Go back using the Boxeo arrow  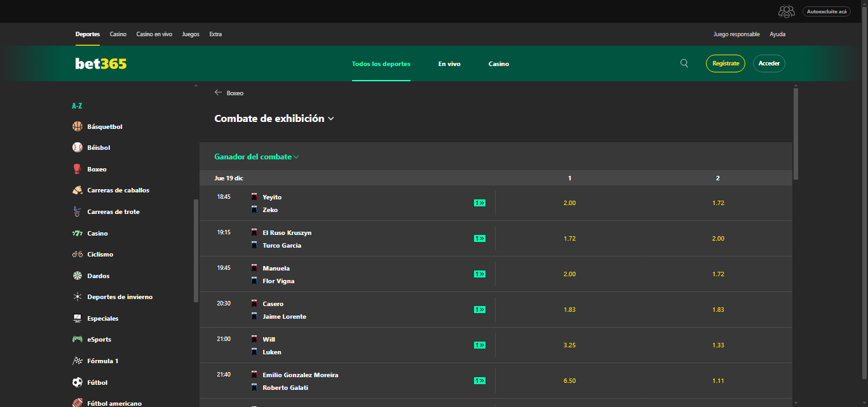point(219,93)
